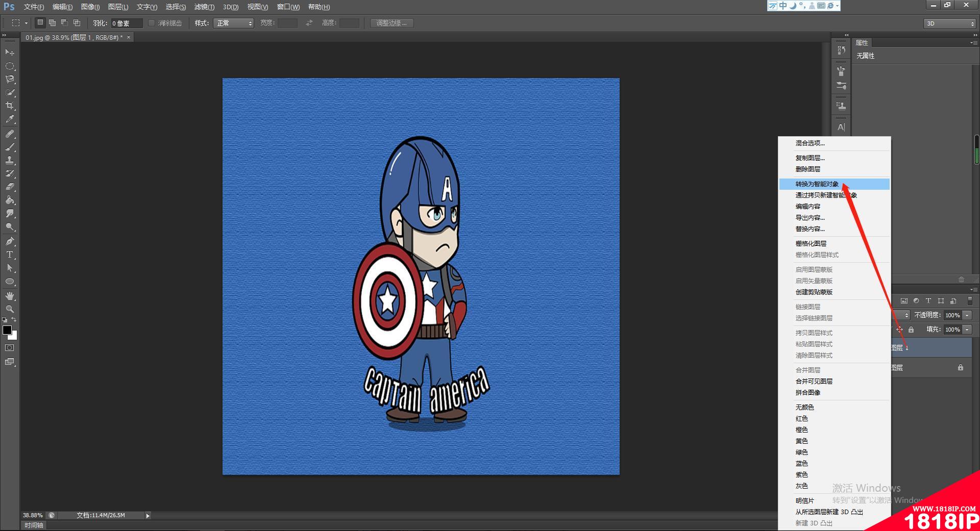Select the Ellipse shape tool
The height and width of the screenshot is (531, 980).
[x=10, y=282]
